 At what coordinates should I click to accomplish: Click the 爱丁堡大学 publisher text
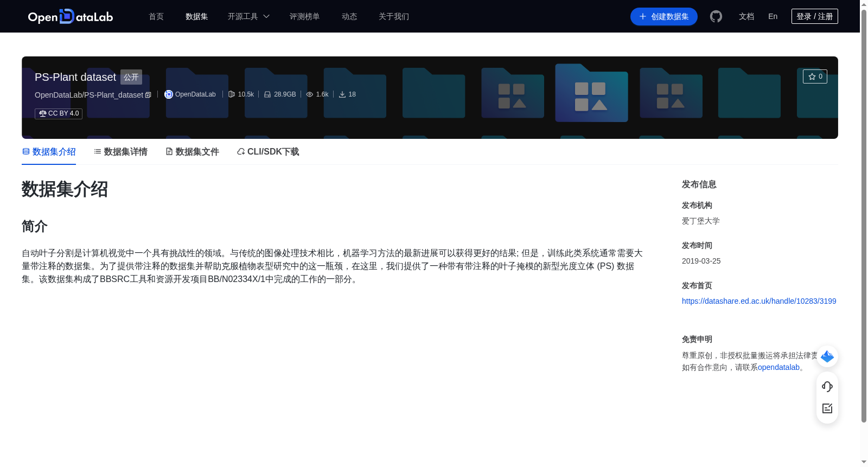coord(701,221)
